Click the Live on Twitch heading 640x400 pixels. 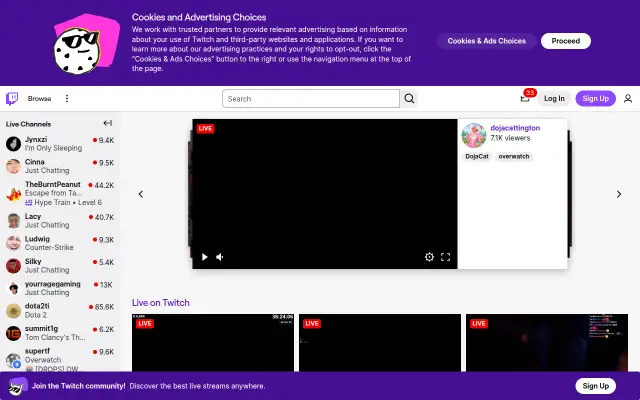pos(160,302)
